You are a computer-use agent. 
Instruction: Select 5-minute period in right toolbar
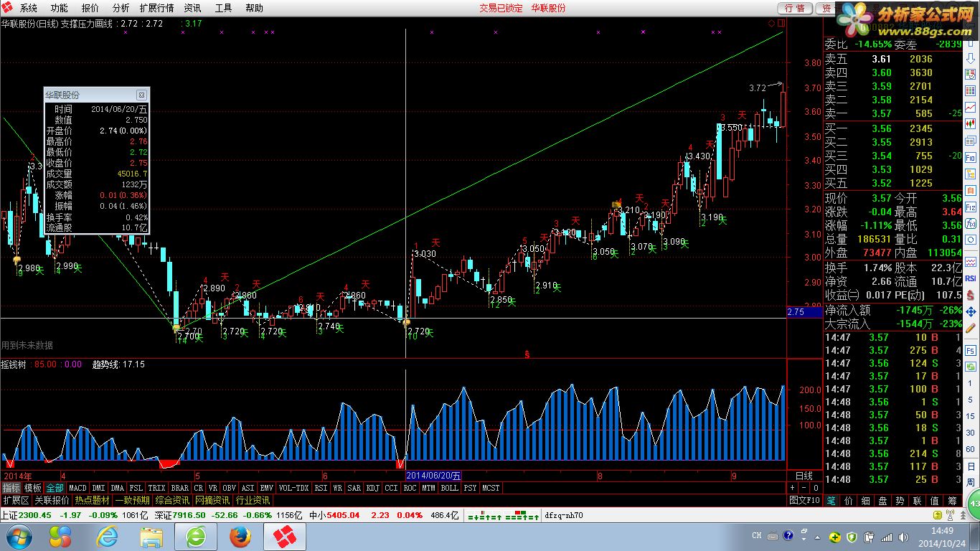tap(970, 400)
